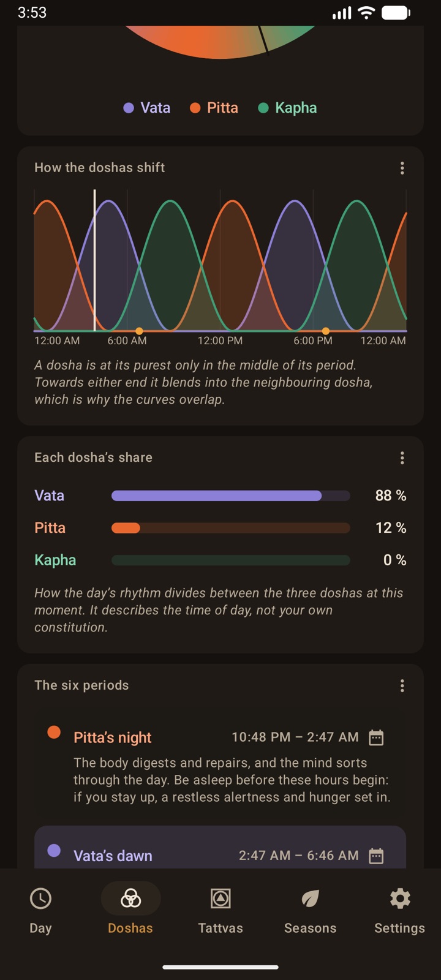Open the Seasons leaf icon
The height and width of the screenshot is (980, 441).
pyautogui.click(x=310, y=899)
